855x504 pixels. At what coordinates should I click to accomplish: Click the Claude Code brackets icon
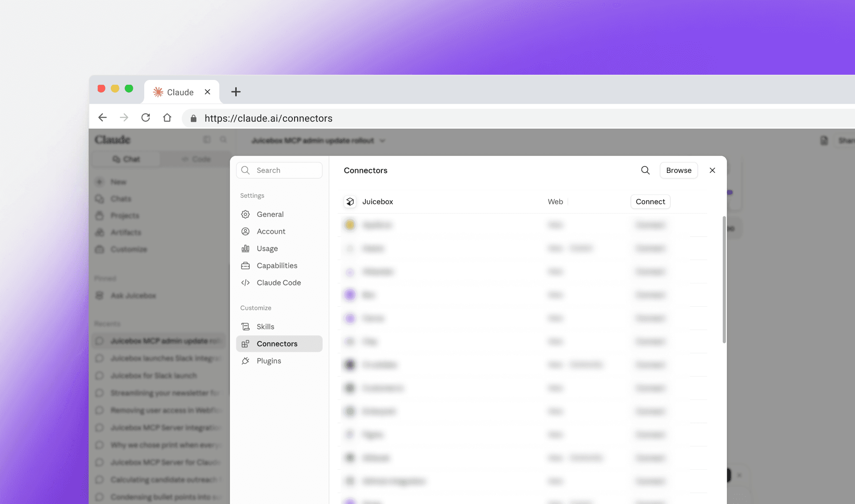pyautogui.click(x=245, y=283)
